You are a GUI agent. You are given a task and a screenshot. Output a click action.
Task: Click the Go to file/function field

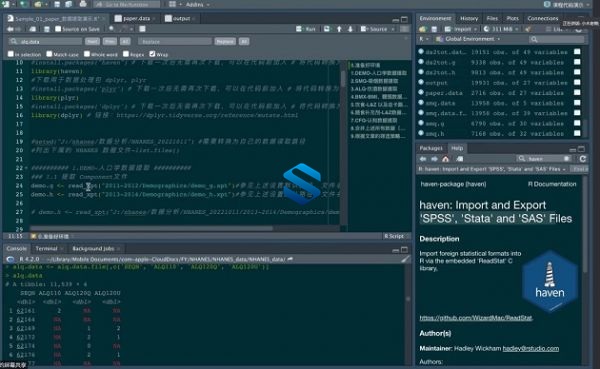pos(127,5)
